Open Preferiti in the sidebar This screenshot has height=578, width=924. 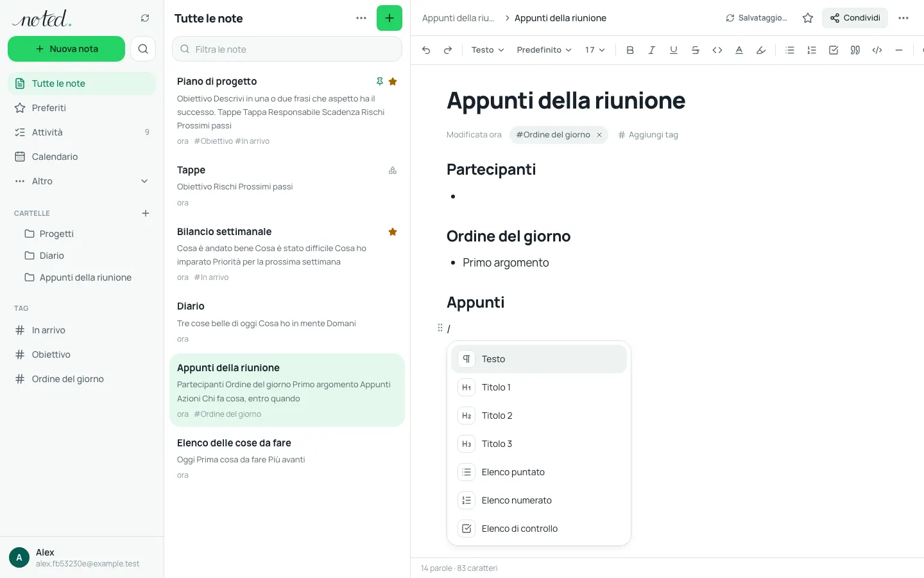pyautogui.click(x=82, y=108)
